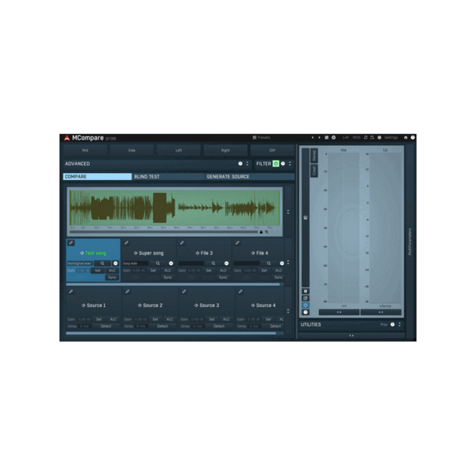Toggle the Mid monitoring button

click(85, 150)
